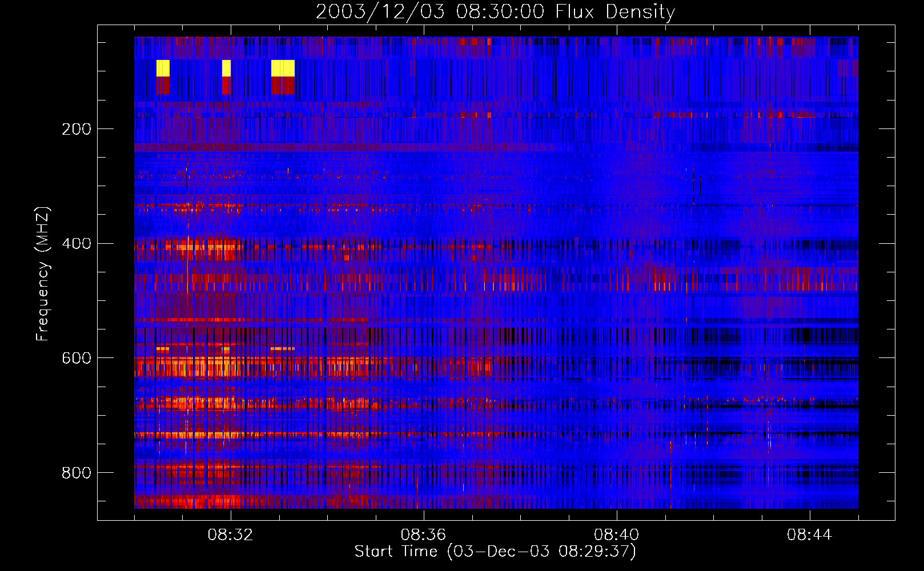Click the 08:40 time tick label
This screenshot has width=924, height=571.
(616, 535)
